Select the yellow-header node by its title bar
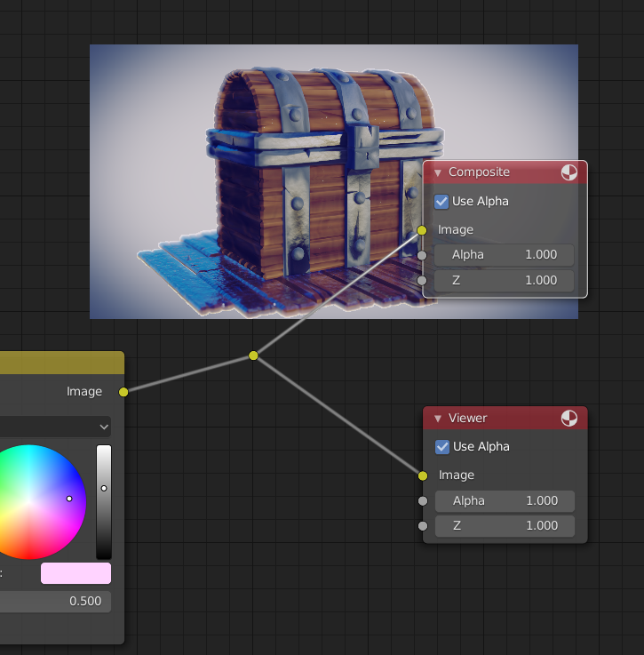The height and width of the screenshot is (655, 644). [62, 363]
